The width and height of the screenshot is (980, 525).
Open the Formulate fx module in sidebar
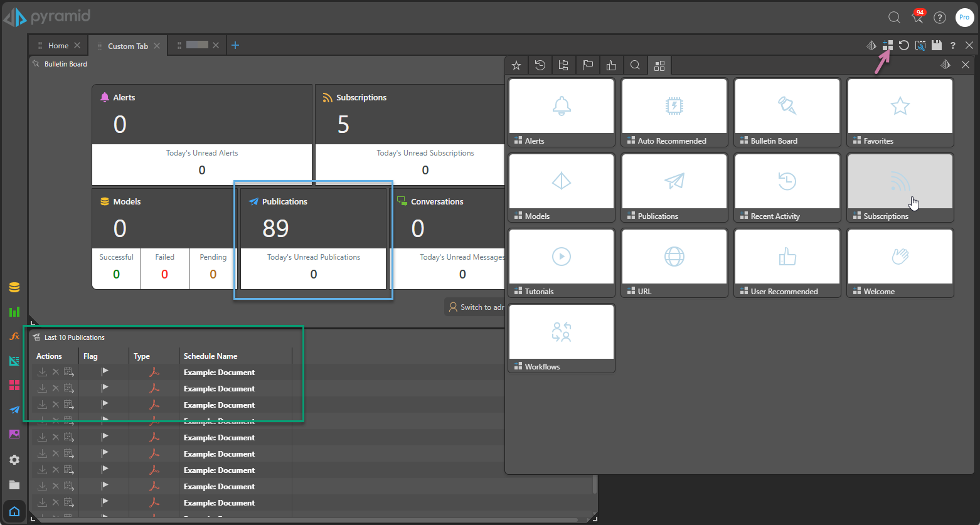(14, 336)
